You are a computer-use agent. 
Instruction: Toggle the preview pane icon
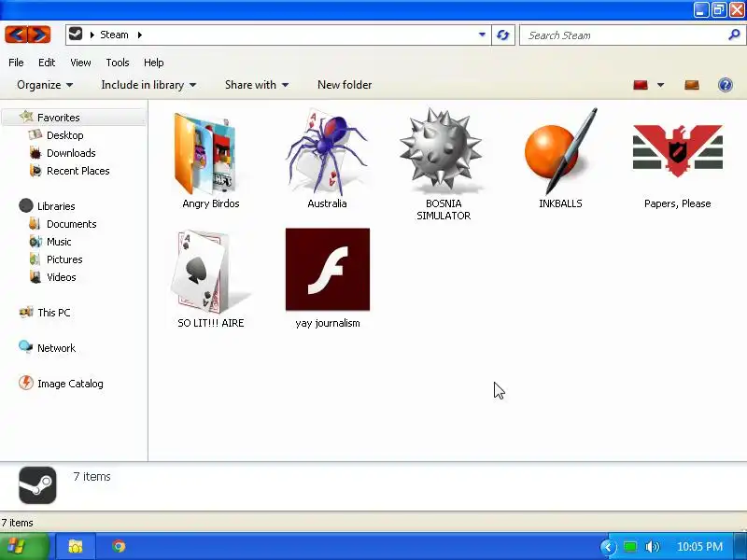click(x=692, y=85)
